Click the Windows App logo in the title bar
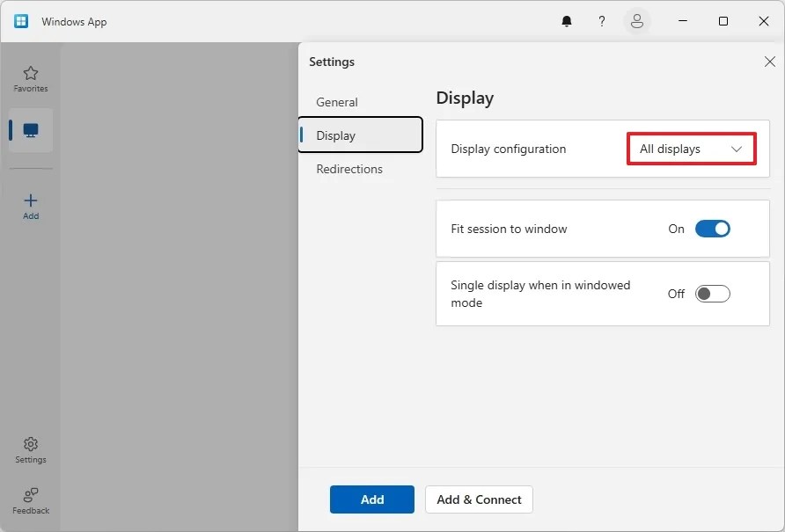 coord(20,20)
